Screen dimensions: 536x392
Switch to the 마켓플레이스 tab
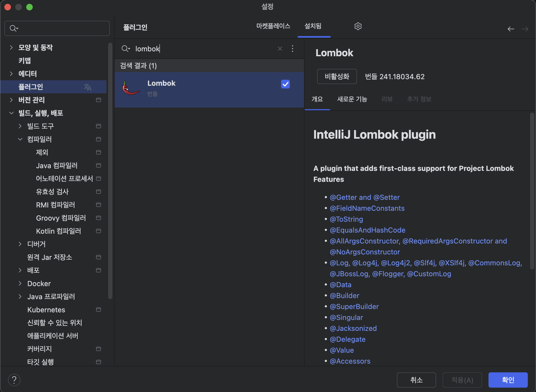(x=273, y=26)
